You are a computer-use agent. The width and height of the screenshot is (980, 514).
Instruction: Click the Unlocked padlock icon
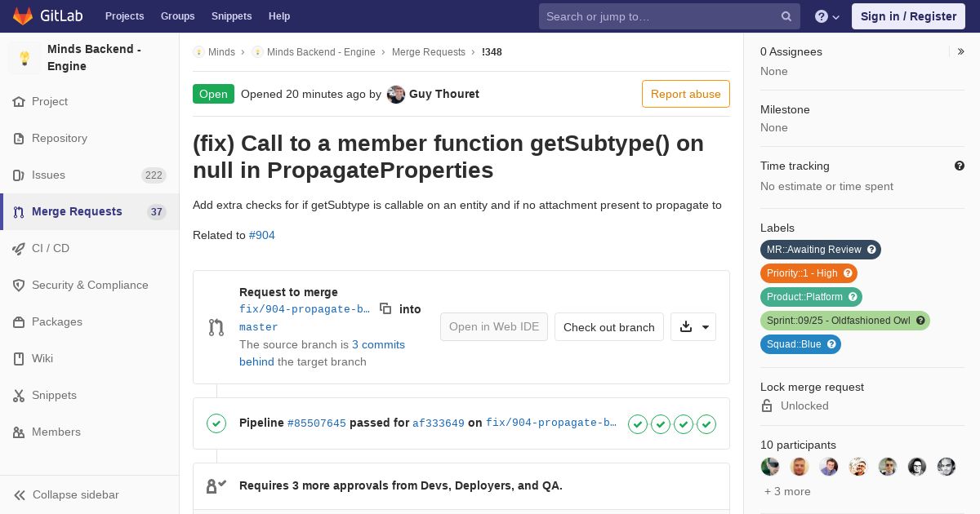(767, 405)
